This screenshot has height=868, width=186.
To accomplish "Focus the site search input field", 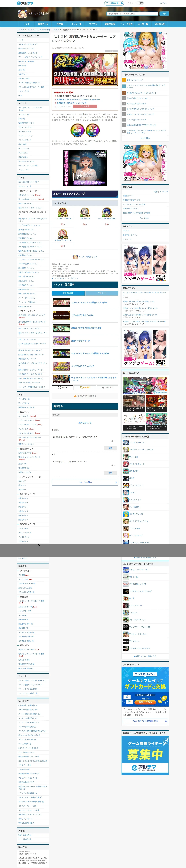I will 132,14.
